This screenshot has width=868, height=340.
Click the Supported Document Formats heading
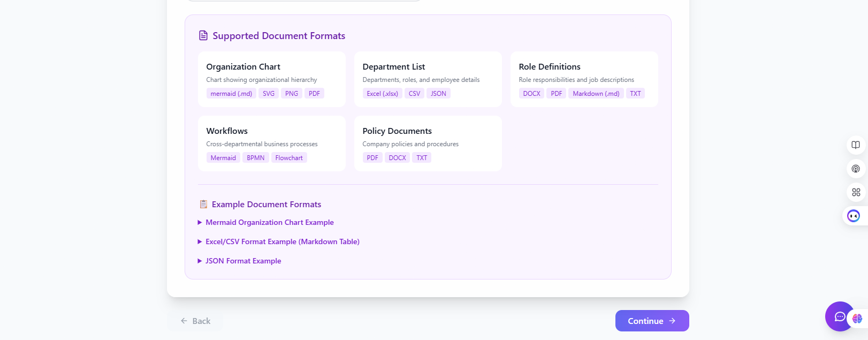click(x=279, y=36)
